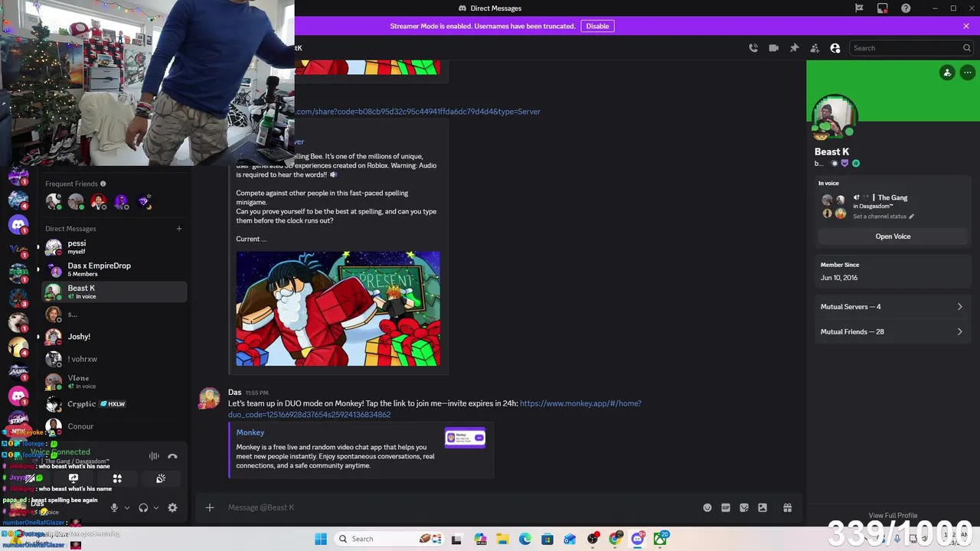Open the Roblox share code link
This screenshot has width=980, height=551.
[418, 112]
